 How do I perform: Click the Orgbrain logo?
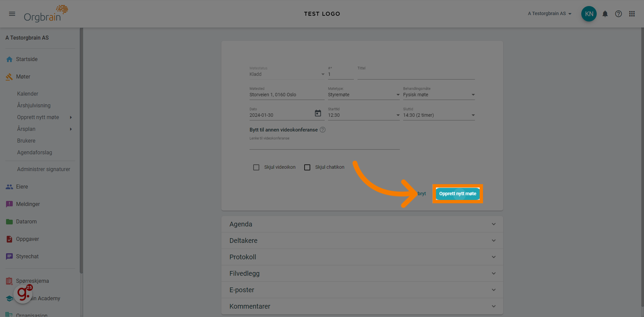coord(46,14)
